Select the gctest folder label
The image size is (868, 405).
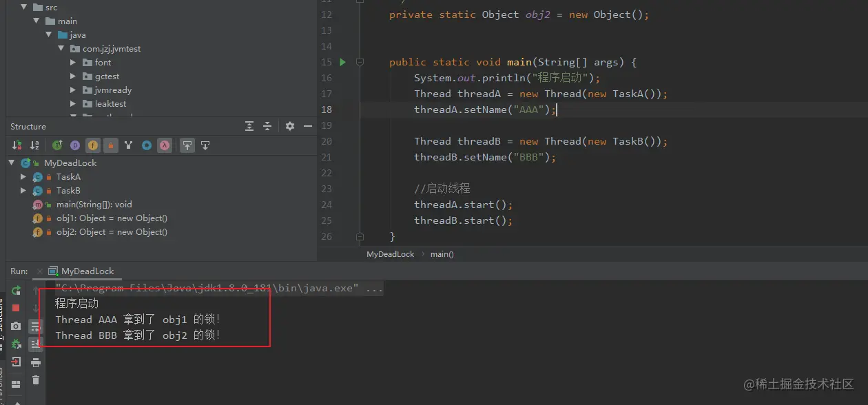click(107, 76)
